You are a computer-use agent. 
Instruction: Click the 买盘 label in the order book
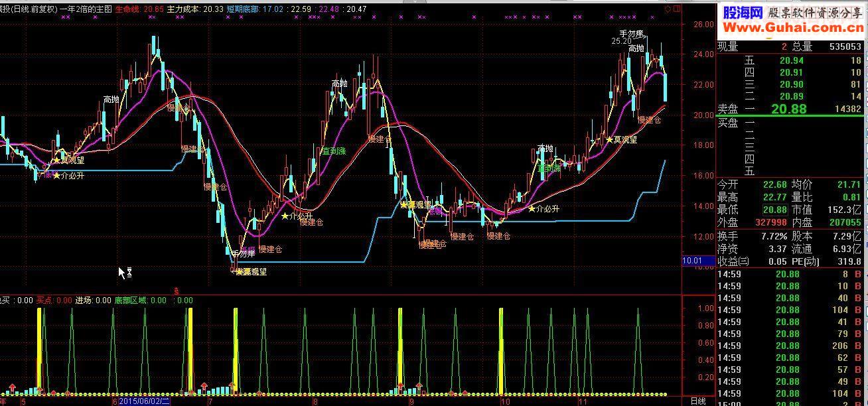pos(727,123)
